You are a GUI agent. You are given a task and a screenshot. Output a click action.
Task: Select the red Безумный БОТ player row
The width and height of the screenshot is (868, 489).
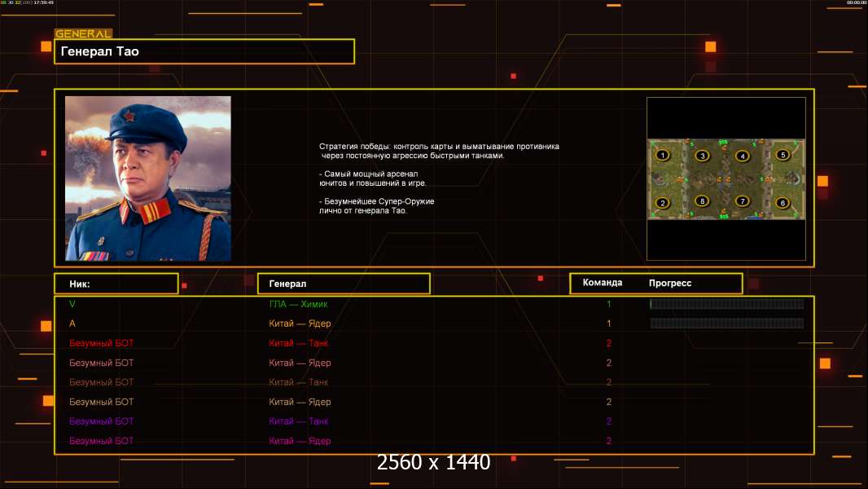tap(434, 343)
